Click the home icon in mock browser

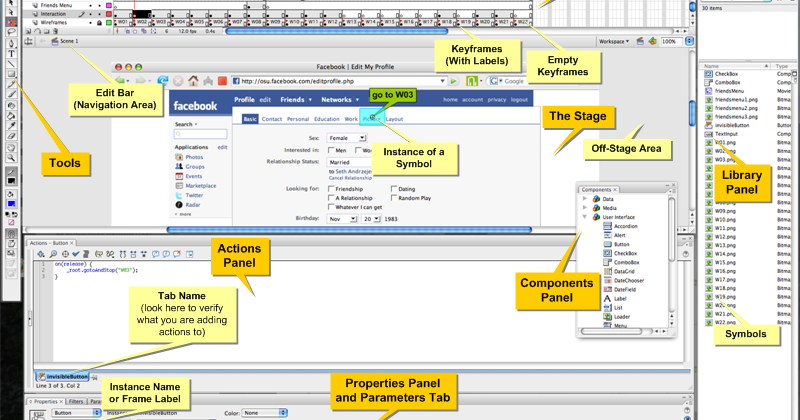(x=193, y=81)
